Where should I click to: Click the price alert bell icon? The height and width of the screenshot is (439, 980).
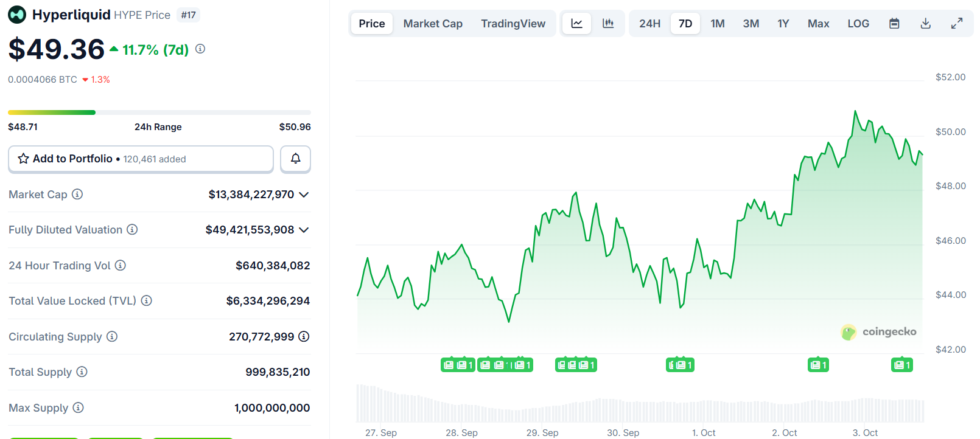pyautogui.click(x=295, y=159)
